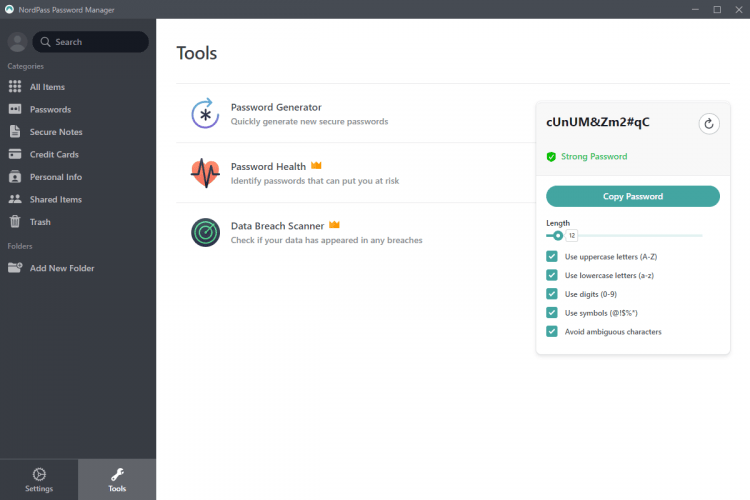Click the Data Breach Scanner radar icon
The image size is (750, 500).
[205, 233]
